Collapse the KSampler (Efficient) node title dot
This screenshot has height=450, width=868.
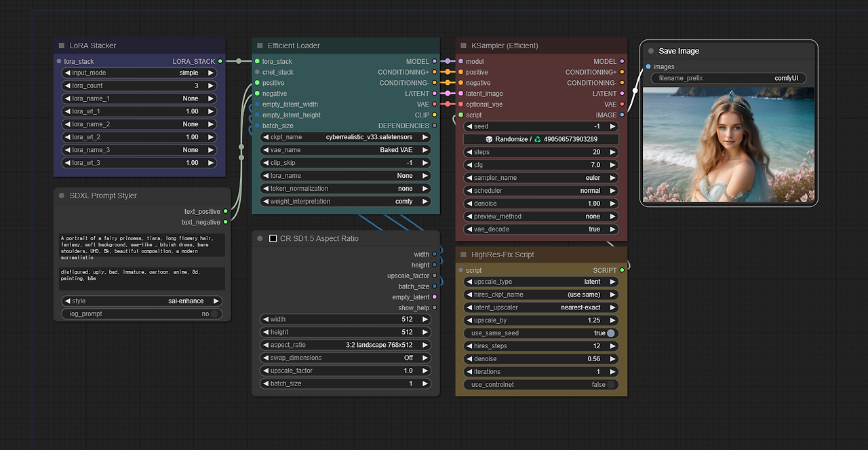(462, 45)
